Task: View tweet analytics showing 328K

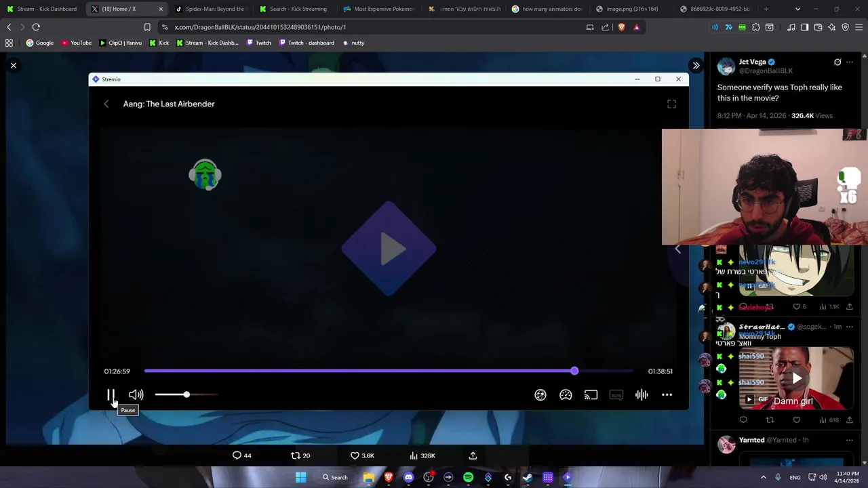Action: (421, 455)
